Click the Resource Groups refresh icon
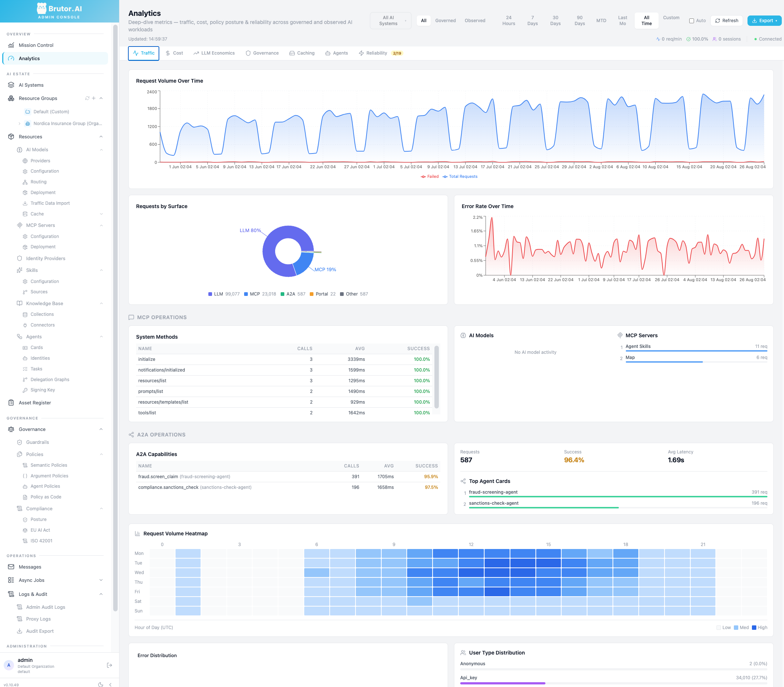 pyautogui.click(x=87, y=98)
